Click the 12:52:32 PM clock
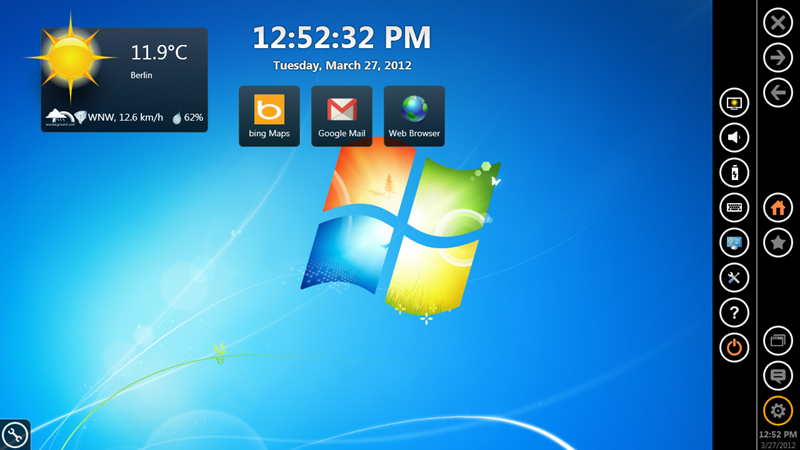Image resolution: width=800 pixels, height=450 pixels. pyautogui.click(x=342, y=37)
